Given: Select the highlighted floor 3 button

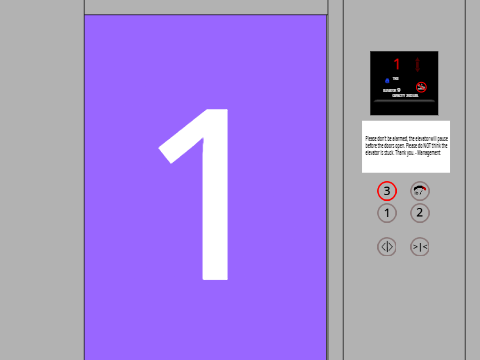Looking at the screenshot, I should (387, 191).
